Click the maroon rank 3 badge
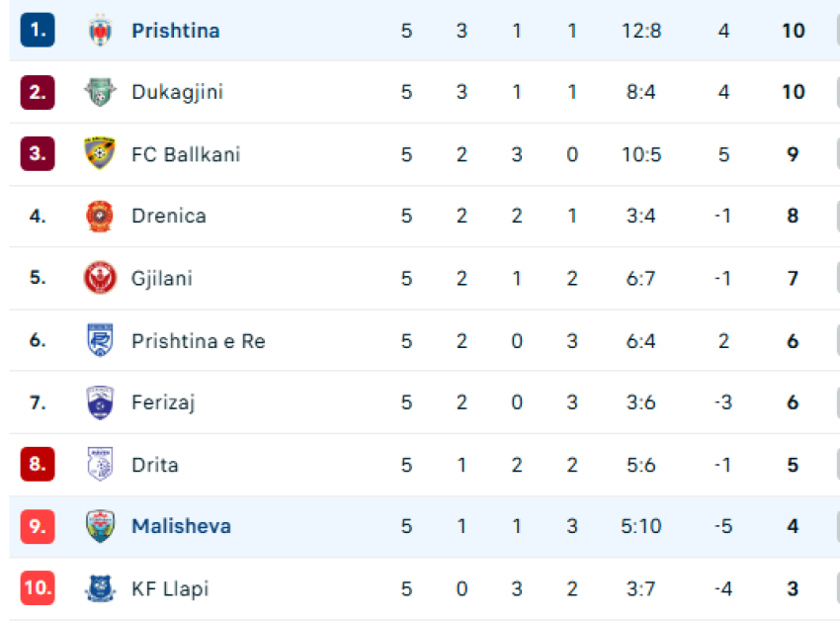840x624 pixels. (38, 154)
